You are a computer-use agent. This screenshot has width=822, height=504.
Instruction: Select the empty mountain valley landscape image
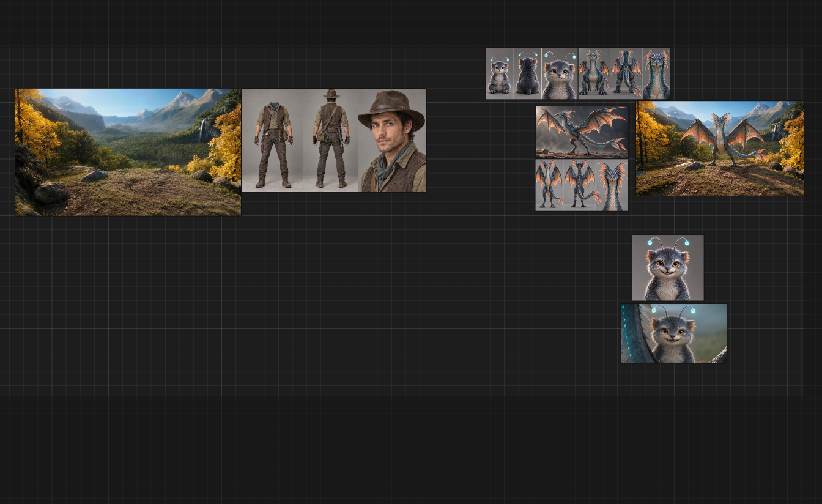click(128, 152)
